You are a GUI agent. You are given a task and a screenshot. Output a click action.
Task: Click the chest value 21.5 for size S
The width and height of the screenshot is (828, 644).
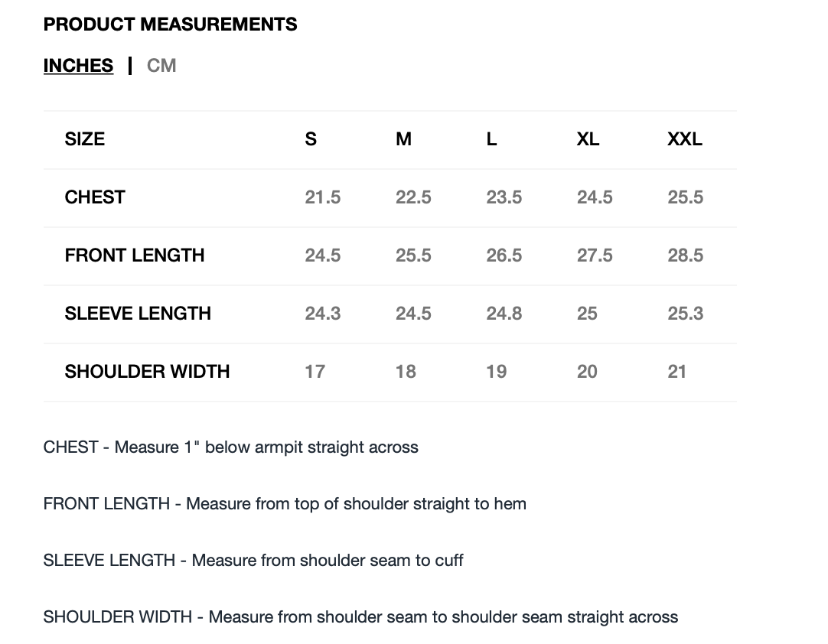(x=322, y=197)
